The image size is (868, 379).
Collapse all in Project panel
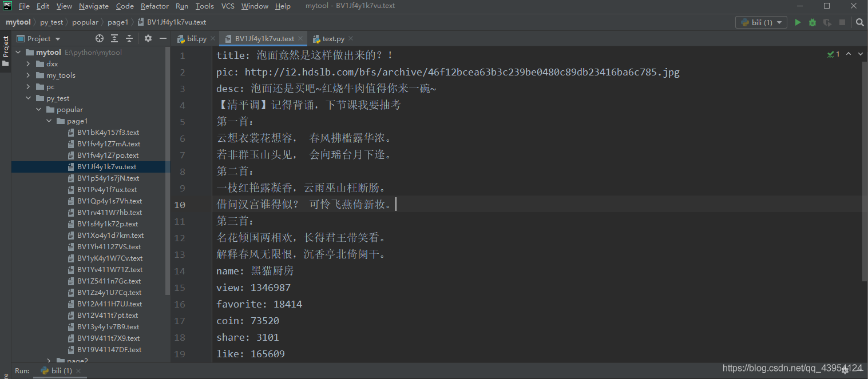[129, 38]
